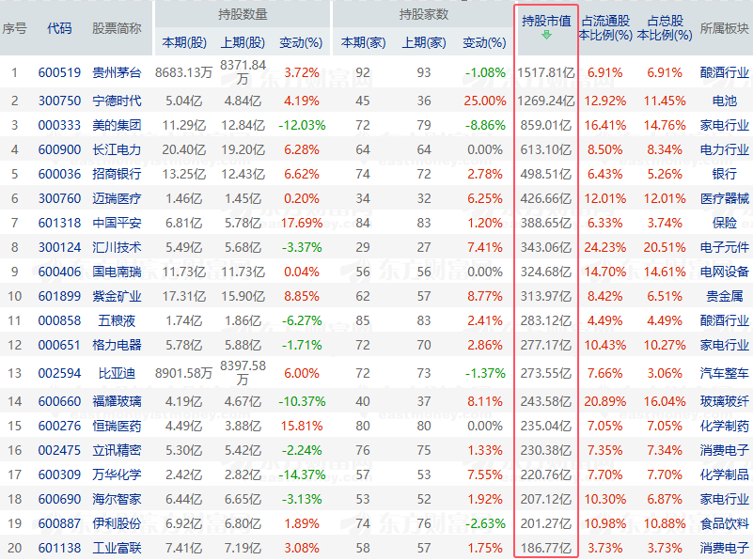Viewport: 753px width, 560px height.
Task: Click the 占流通股本比例(%) column header
Action: (x=605, y=28)
